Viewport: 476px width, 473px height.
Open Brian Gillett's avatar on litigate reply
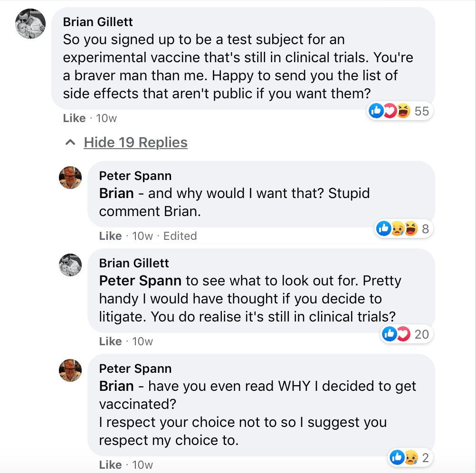click(70, 265)
